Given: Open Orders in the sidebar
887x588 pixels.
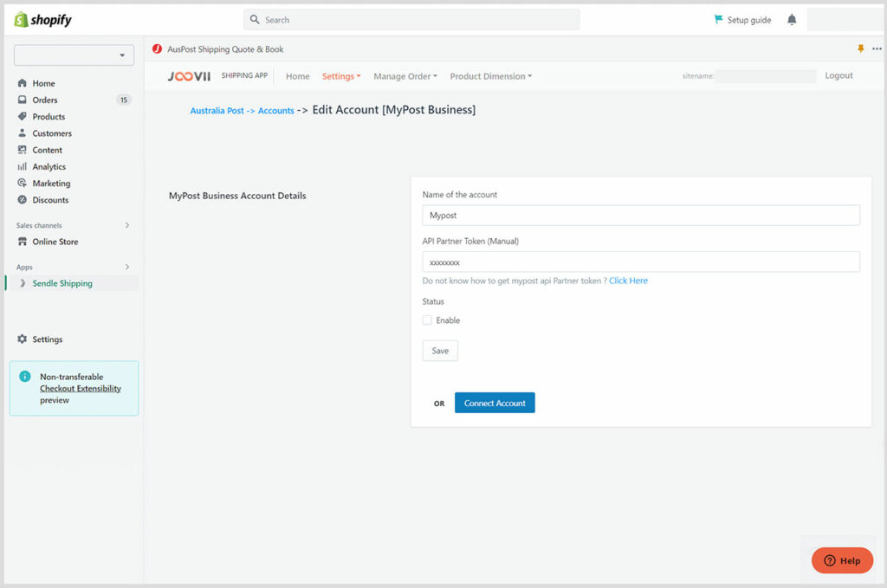Looking at the screenshot, I should (45, 100).
